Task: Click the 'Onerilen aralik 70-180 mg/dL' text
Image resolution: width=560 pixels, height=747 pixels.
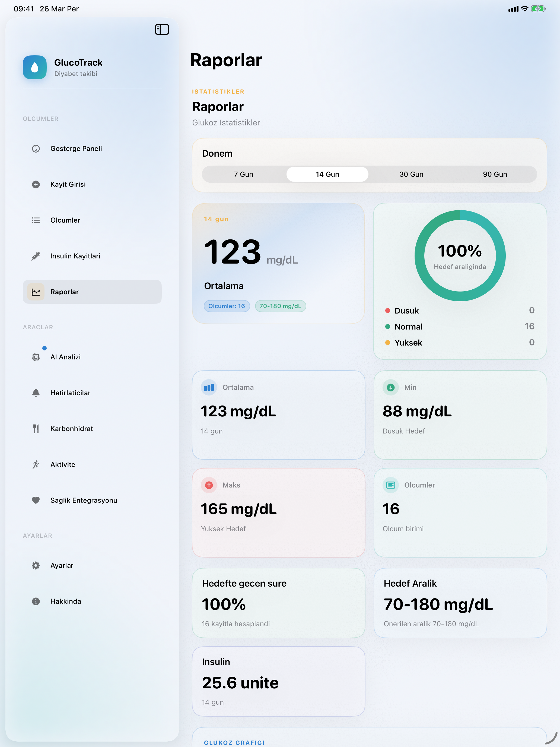Action: (431, 623)
